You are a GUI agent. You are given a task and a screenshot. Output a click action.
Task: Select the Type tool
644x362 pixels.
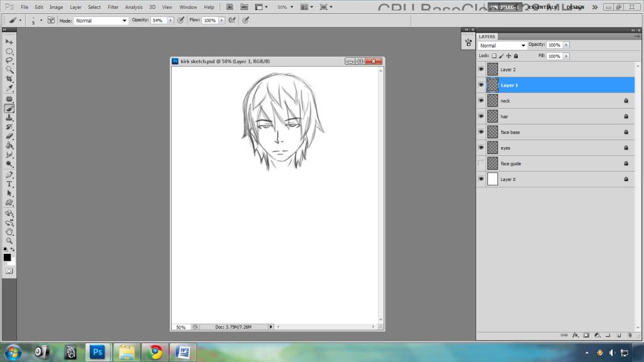coord(9,184)
